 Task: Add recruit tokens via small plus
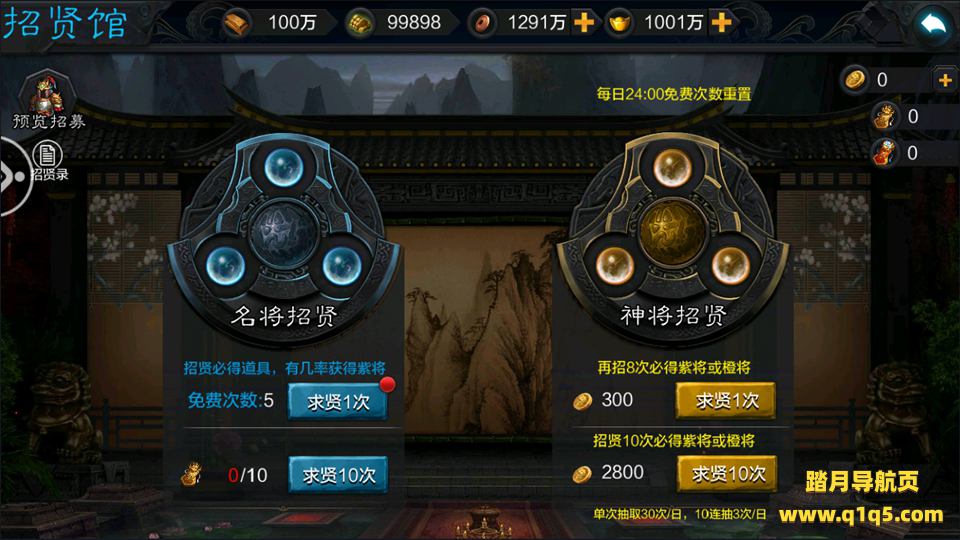[x=945, y=80]
